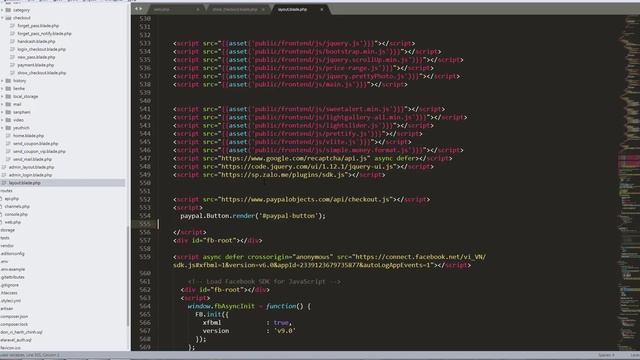Click the category folder icon
Screen dimensions: 640x360
8,10
